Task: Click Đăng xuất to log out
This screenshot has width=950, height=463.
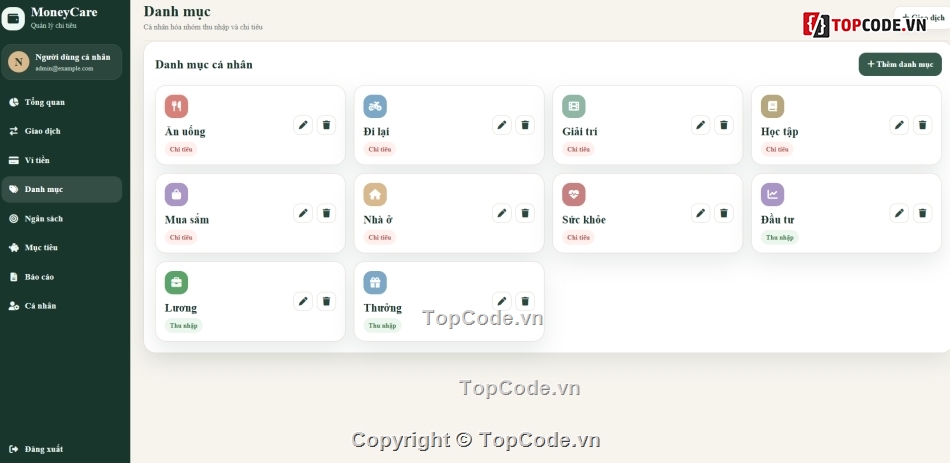Action: tap(62, 449)
